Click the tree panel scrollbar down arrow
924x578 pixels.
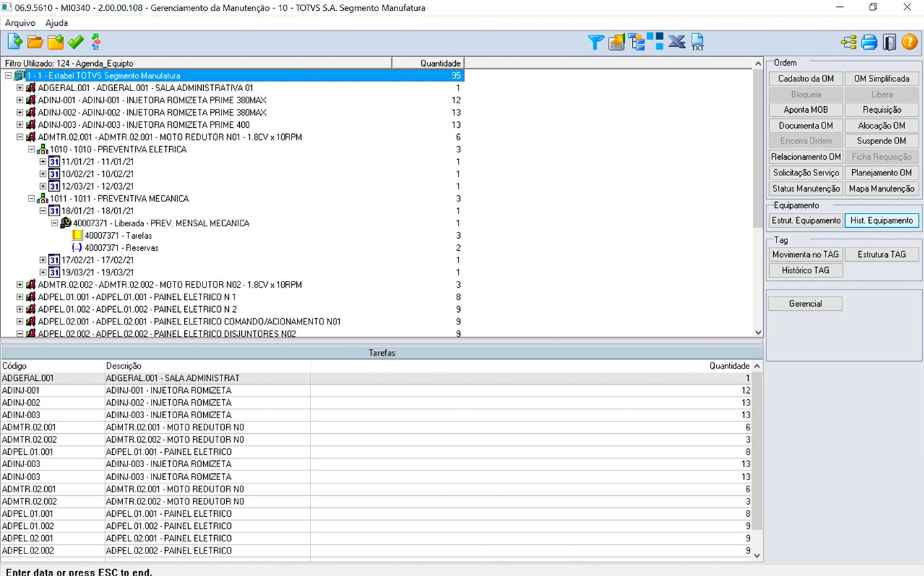click(x=758, y=333)
